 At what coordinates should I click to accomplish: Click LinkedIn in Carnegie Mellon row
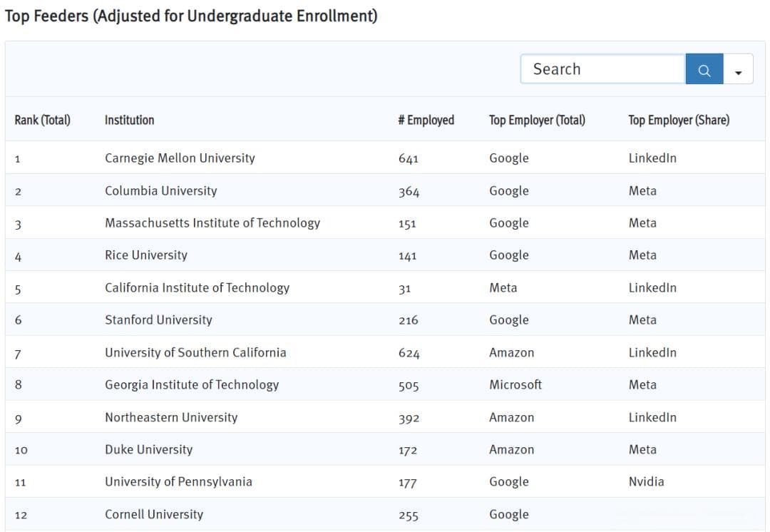click(x=652, y=158)
